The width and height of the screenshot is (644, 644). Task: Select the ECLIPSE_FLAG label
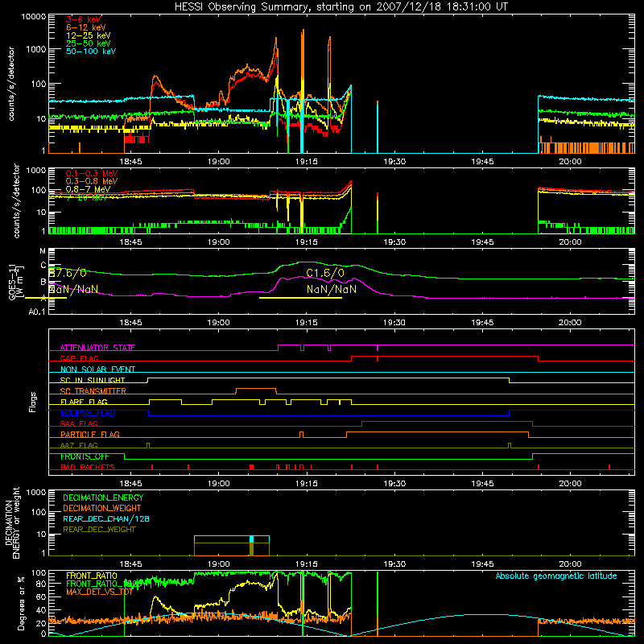click(88, 413)
